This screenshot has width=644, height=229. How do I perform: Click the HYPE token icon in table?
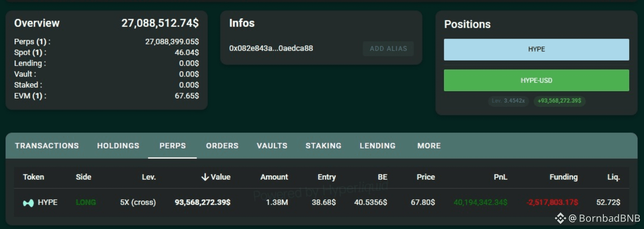(x=28, y=203)
